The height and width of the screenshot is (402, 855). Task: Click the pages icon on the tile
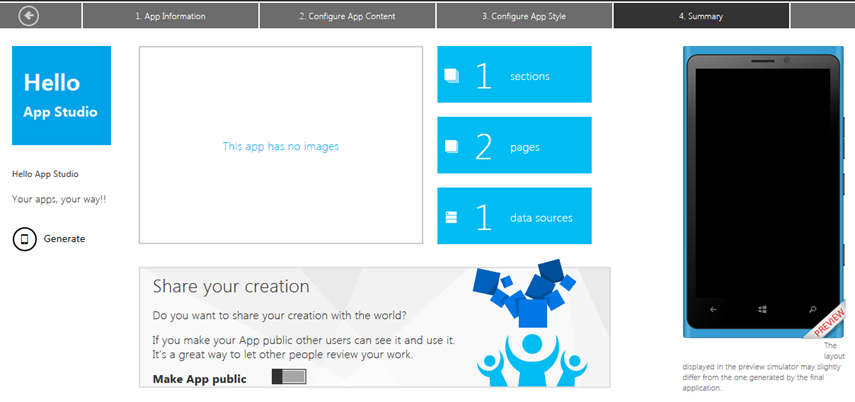(451, 146)
